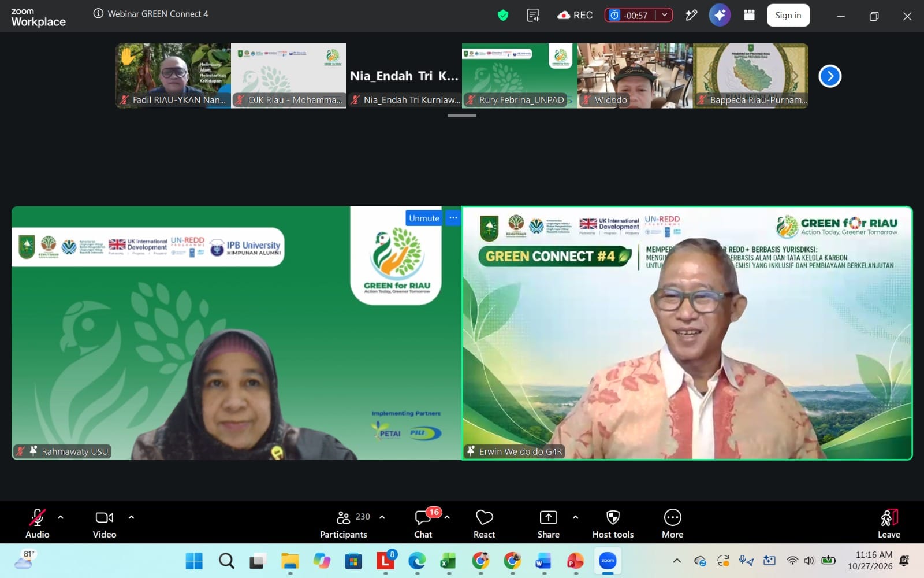
Task: Open the annotation pen sparkle tool
Action: point(691,16)
